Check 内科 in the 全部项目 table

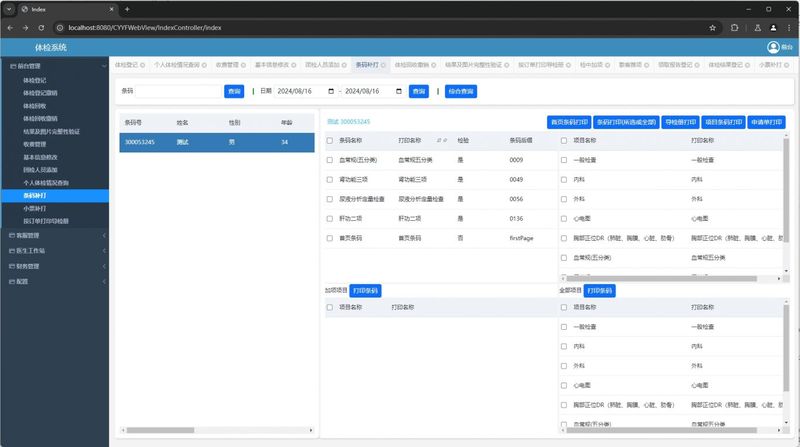(x=564, y=346)
